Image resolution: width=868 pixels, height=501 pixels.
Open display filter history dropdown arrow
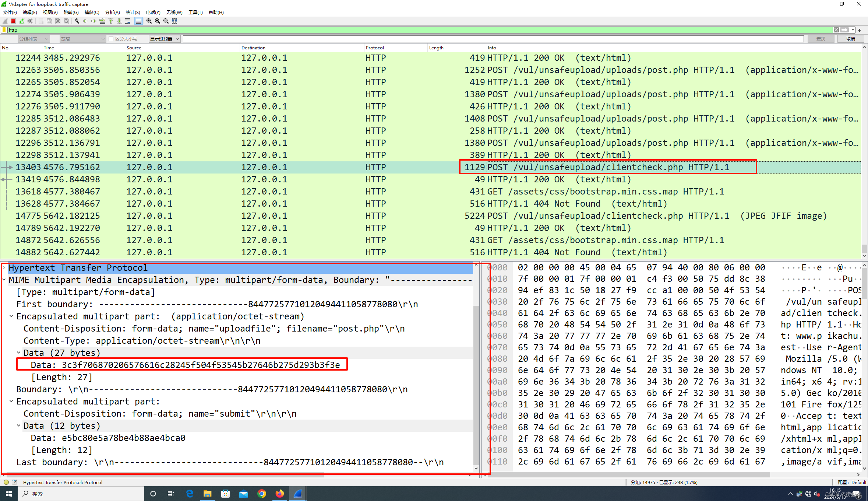click(x=853, y=30)
